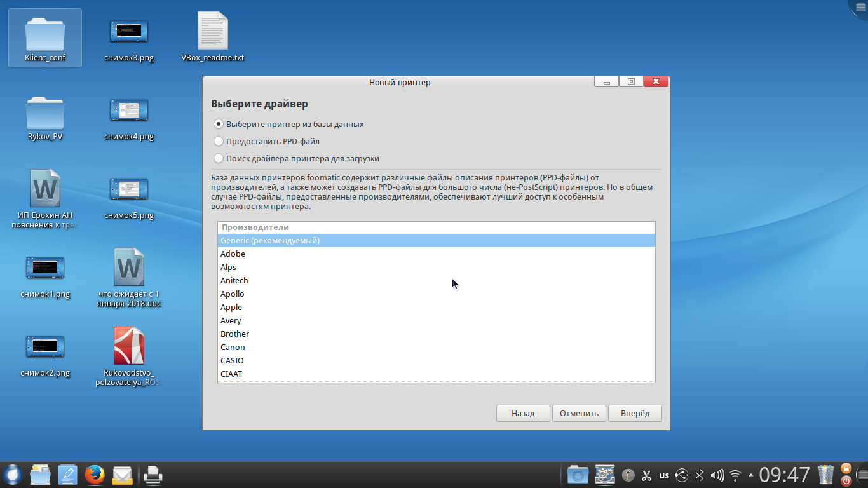Select the Rukovodstvo_polzovatelya PDF icon

pos(129,356)
